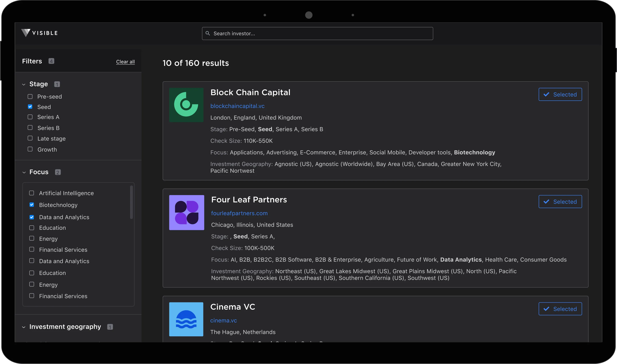
Task: Click the Visible logo
Action: (39, 33)
